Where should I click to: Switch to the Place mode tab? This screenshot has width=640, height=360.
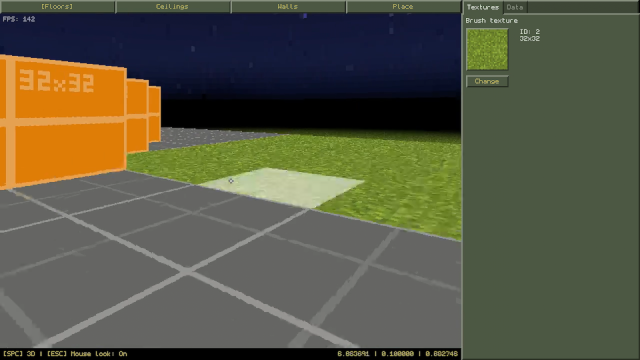pyautogui.click(x=403, y=7)
